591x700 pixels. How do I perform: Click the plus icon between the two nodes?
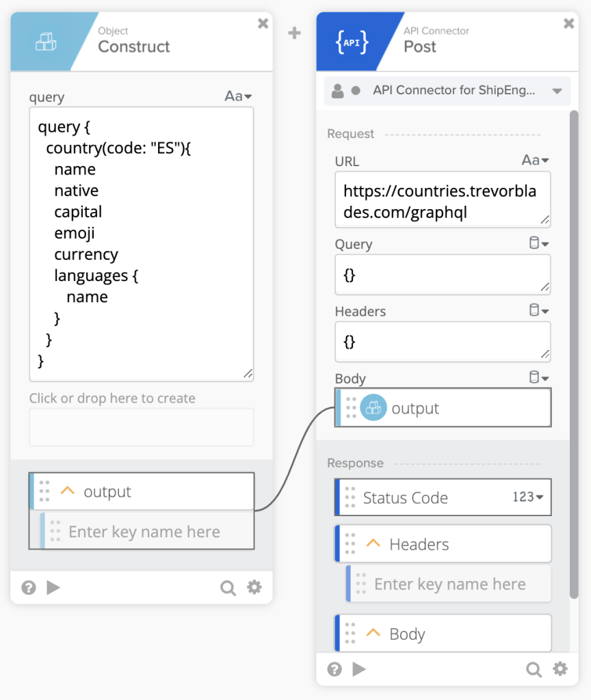tap(294, 32)
